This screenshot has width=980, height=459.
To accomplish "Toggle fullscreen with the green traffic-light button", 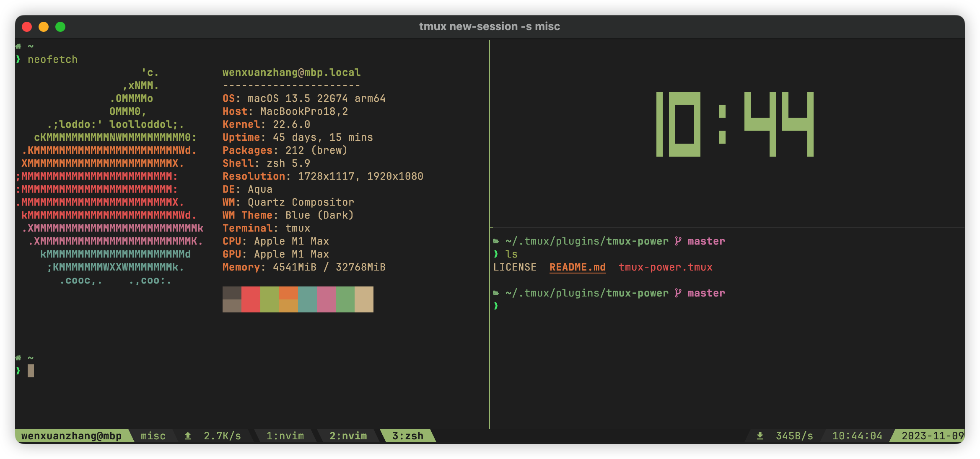I will pyautogui.click(x=61, y=26).
